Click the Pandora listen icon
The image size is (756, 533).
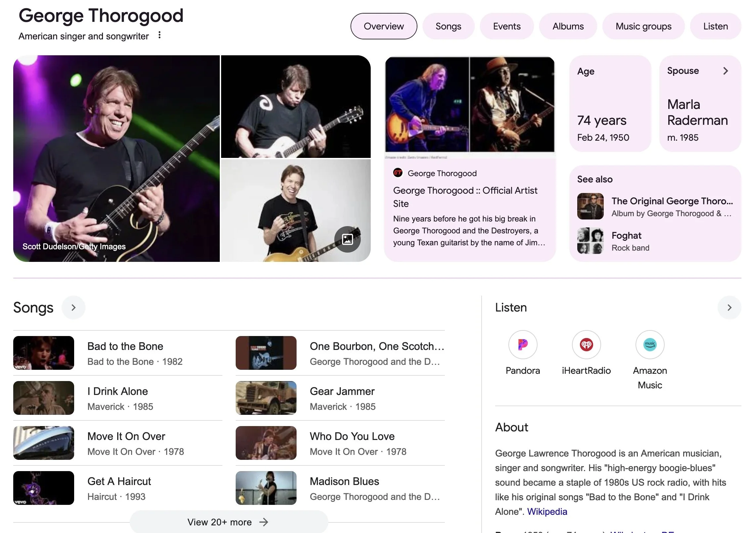point(523,345)
